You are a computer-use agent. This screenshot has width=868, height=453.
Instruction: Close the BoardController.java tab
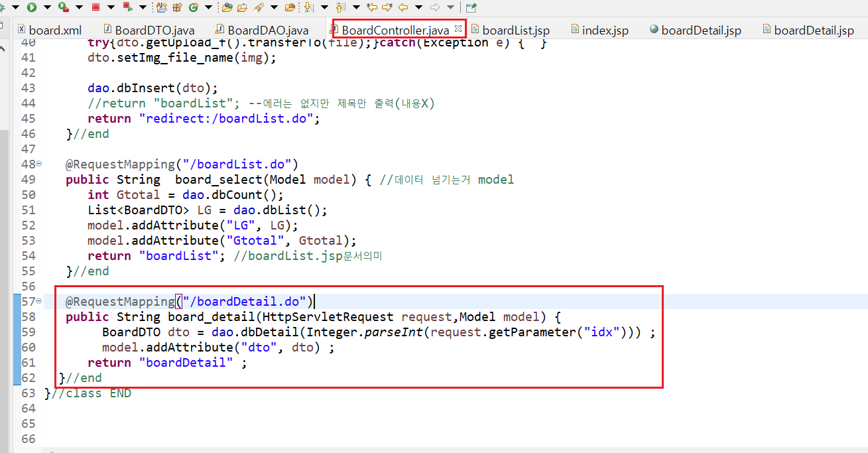coord(458,29)
